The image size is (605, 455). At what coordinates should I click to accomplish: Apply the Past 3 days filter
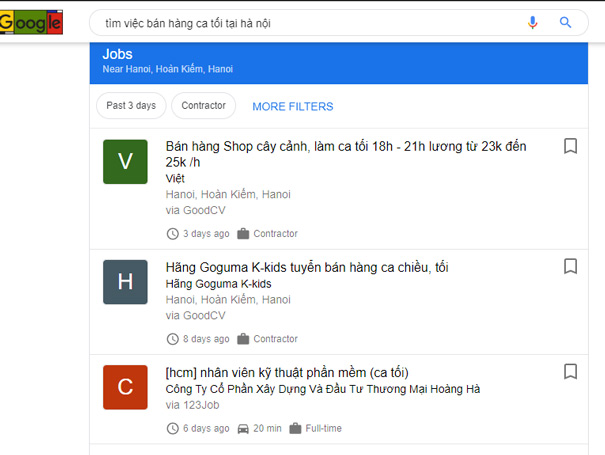coord(131,105)
